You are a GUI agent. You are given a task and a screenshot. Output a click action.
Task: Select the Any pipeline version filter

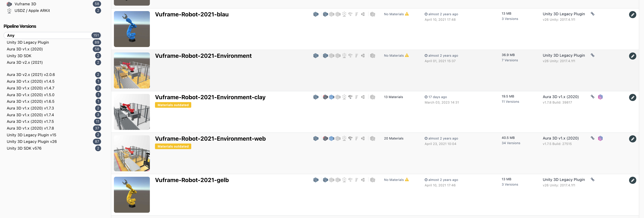pos(52,35)
